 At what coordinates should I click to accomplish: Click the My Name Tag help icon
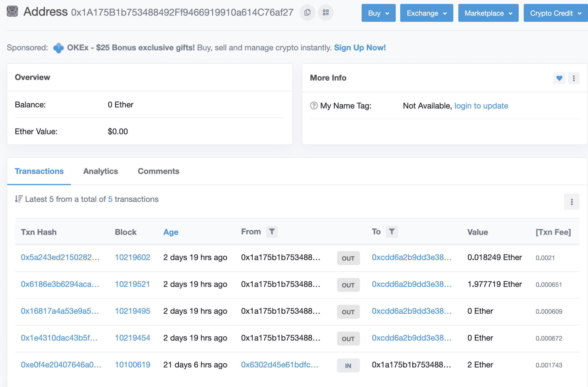point(314,106)
